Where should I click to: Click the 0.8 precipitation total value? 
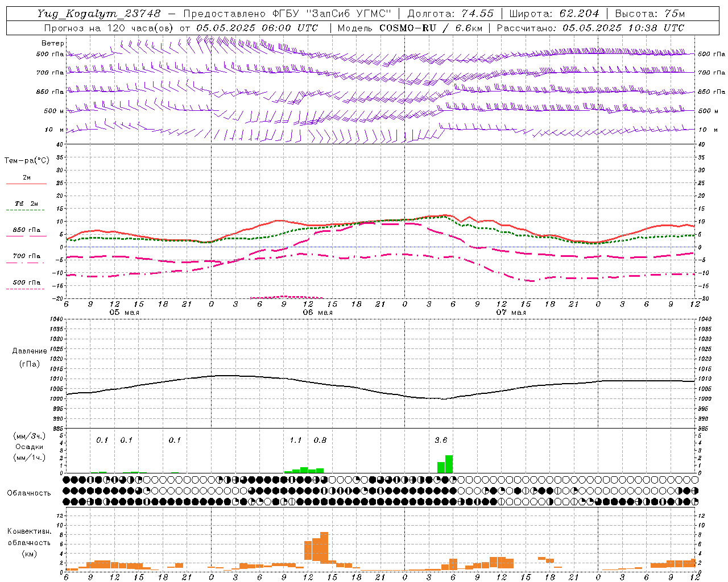pyautogui.click(x=320, y=440)
